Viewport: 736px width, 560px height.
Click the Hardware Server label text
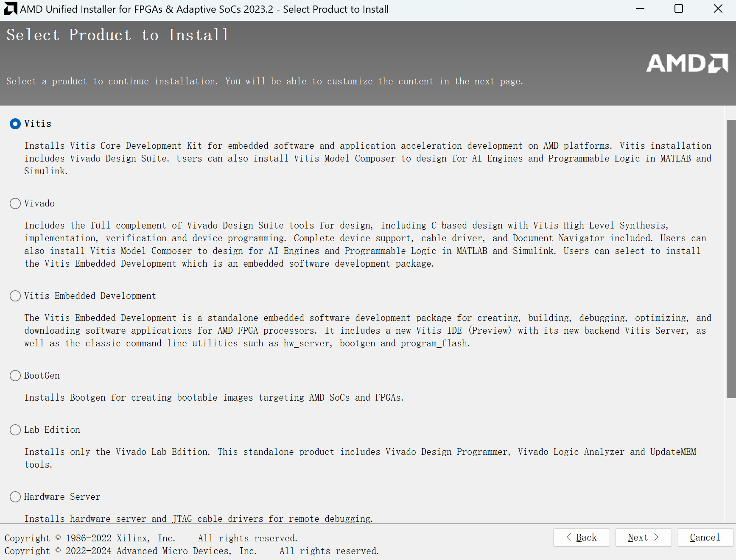[62, 497]
